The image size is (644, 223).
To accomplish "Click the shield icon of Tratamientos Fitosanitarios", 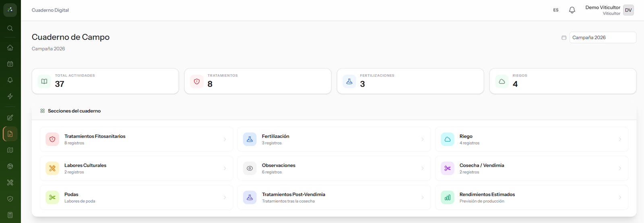I will coord(52,139).
